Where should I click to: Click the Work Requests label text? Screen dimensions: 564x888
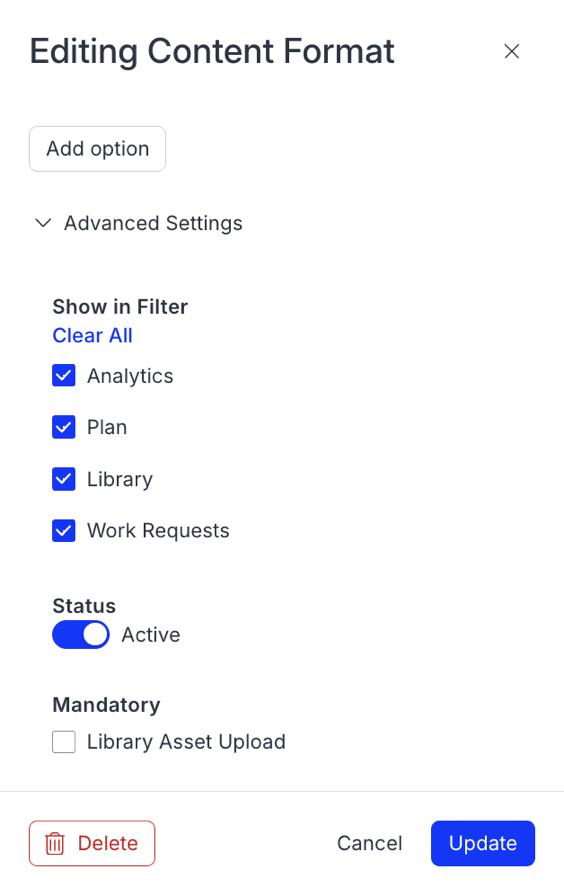click(158, 531)
